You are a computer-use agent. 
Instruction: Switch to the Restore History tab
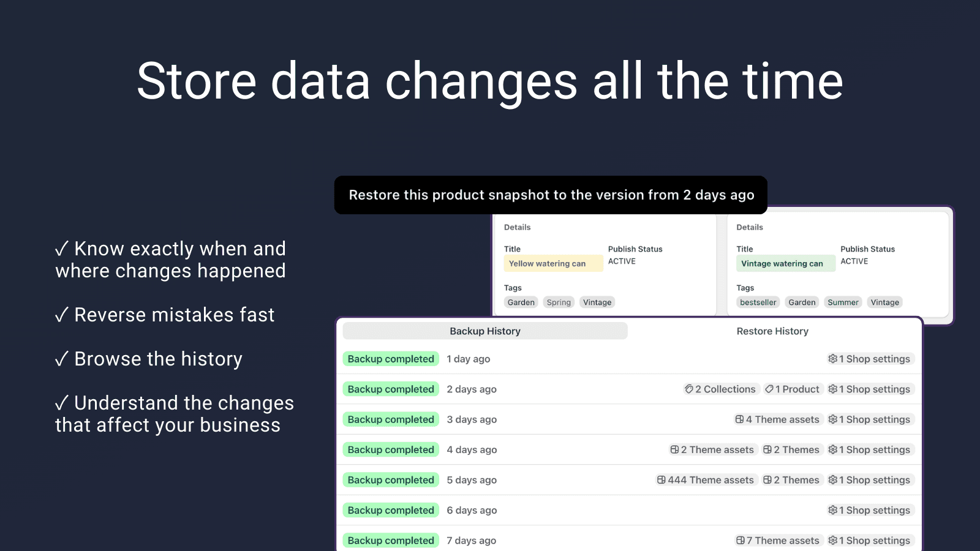pyautogui.click(x=772, y=331)
